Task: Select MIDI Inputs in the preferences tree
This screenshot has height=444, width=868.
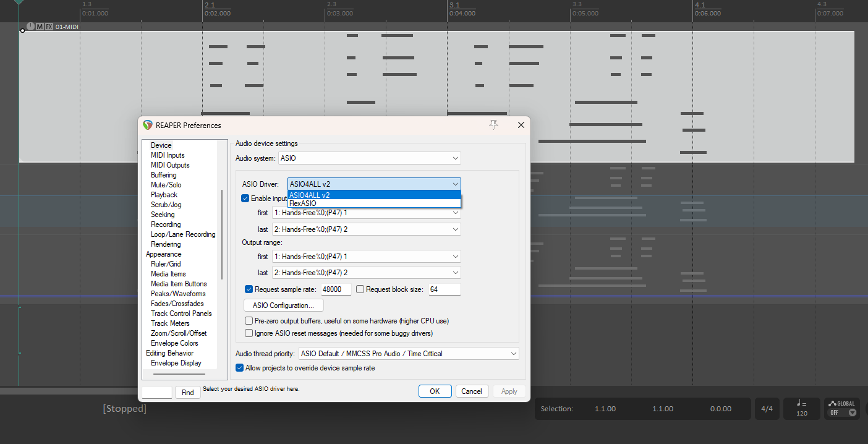Action: click(168, 155)
